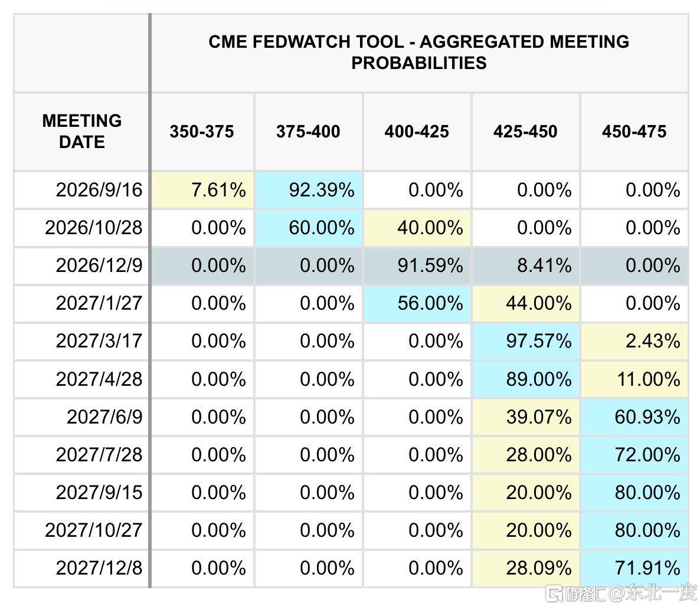This screenshot has width=700, height=607.
Task: Select the 60.00% cell for 2026/10/28
Action: coord(309,228)
